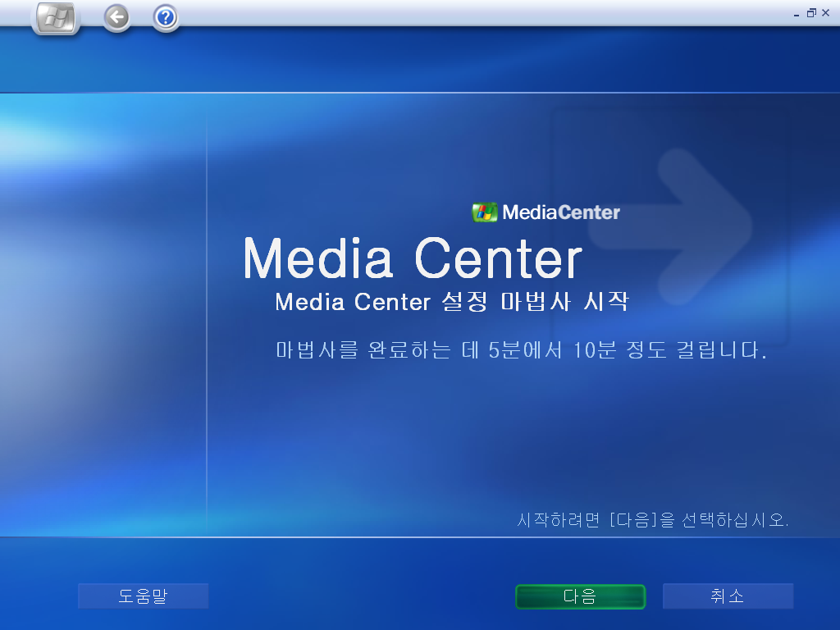Click the 도움말 button

(x=143, y=596)
